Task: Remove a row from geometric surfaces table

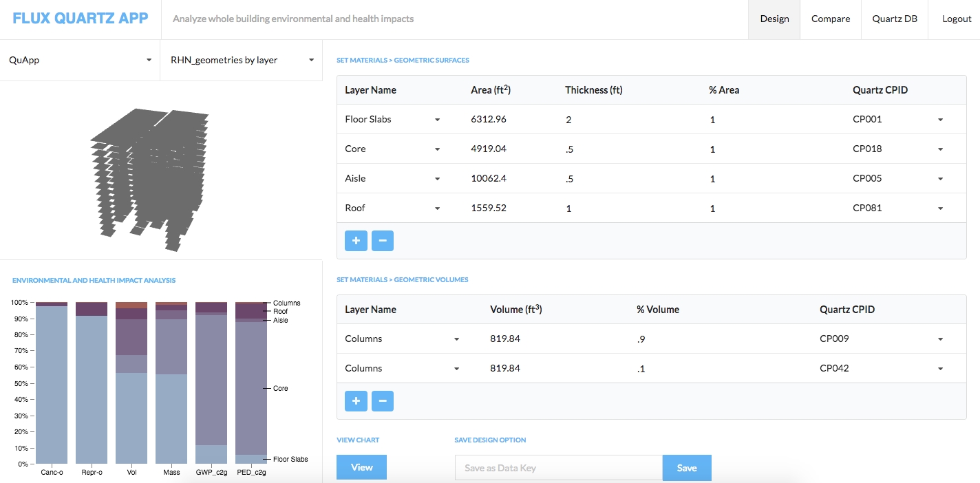Action: pyautogui.click(x=383, y=241)
